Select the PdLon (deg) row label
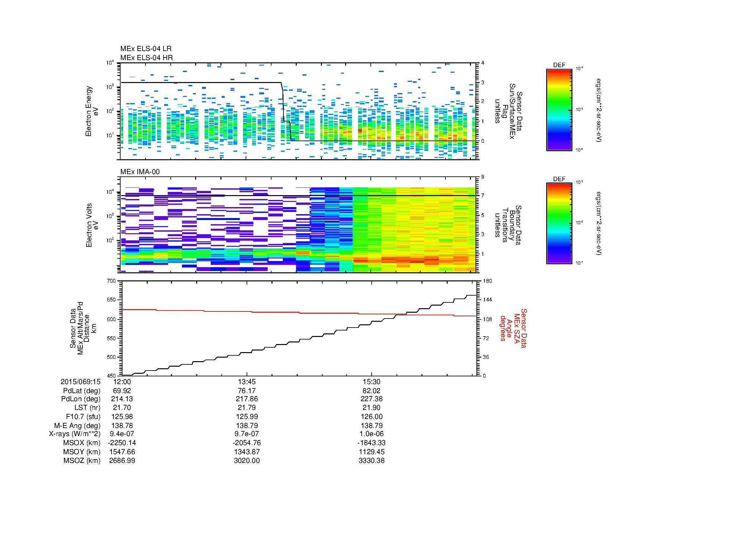The image size is (756, 534). click(x=81, y=399)
